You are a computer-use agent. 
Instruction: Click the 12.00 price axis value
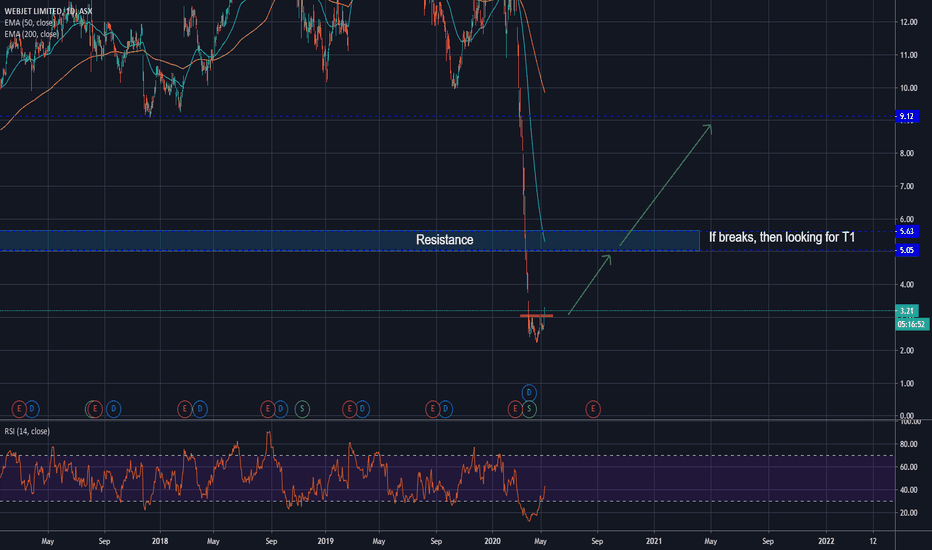[909, 22]
